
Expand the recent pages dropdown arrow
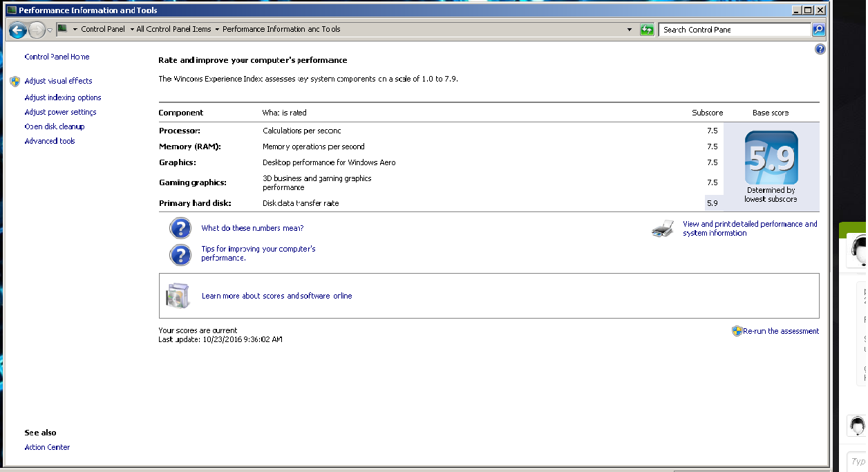50,30
